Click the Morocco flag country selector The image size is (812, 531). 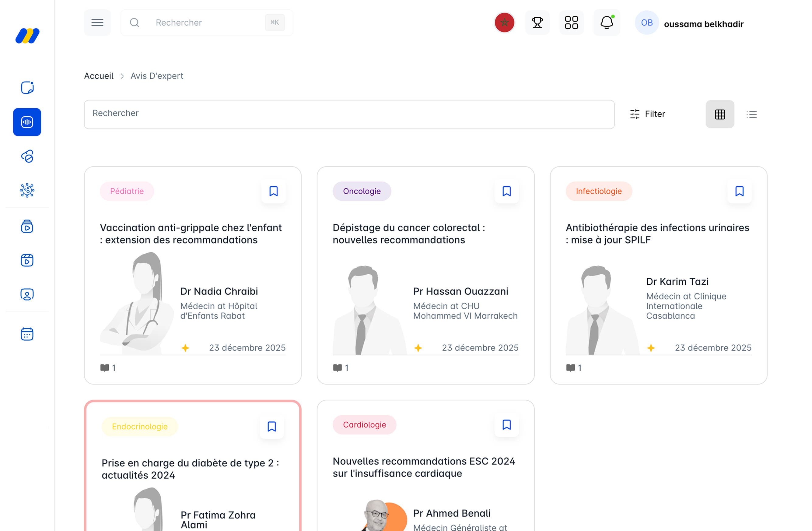pyautogui.click(x=504, y=23)
